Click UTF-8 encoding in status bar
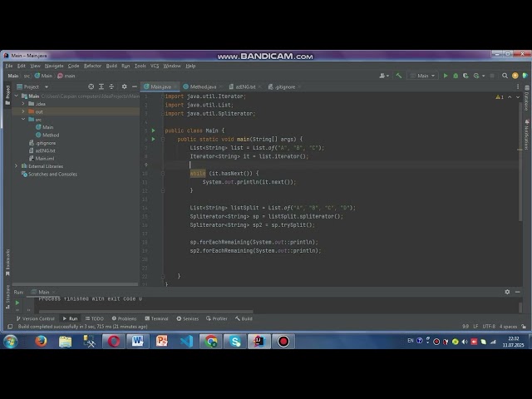Screen dimensions: 532x399 click(489, 327)
